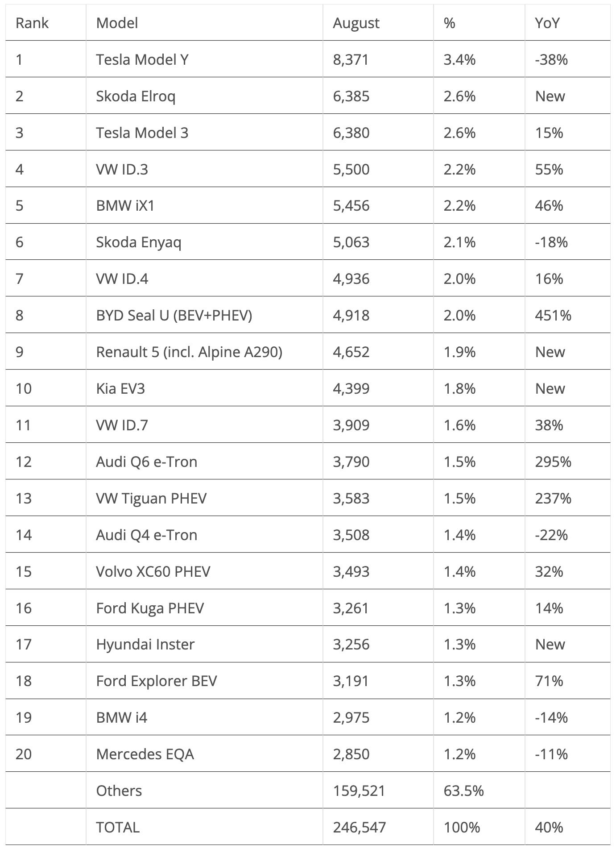
Task: Click the TOTAL value 246,547
Action: (359, 828)
